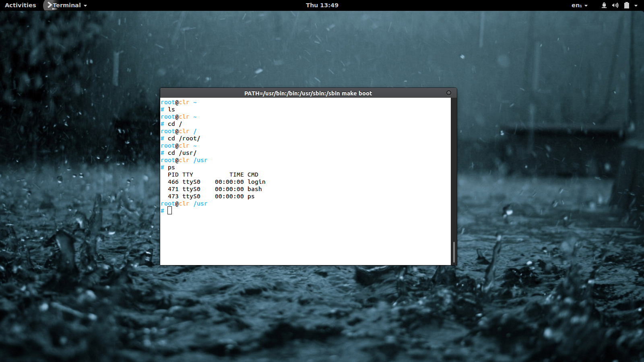Open the Thu 13:49 clock calendar
The image size is (644, 362).
(322, 5)
